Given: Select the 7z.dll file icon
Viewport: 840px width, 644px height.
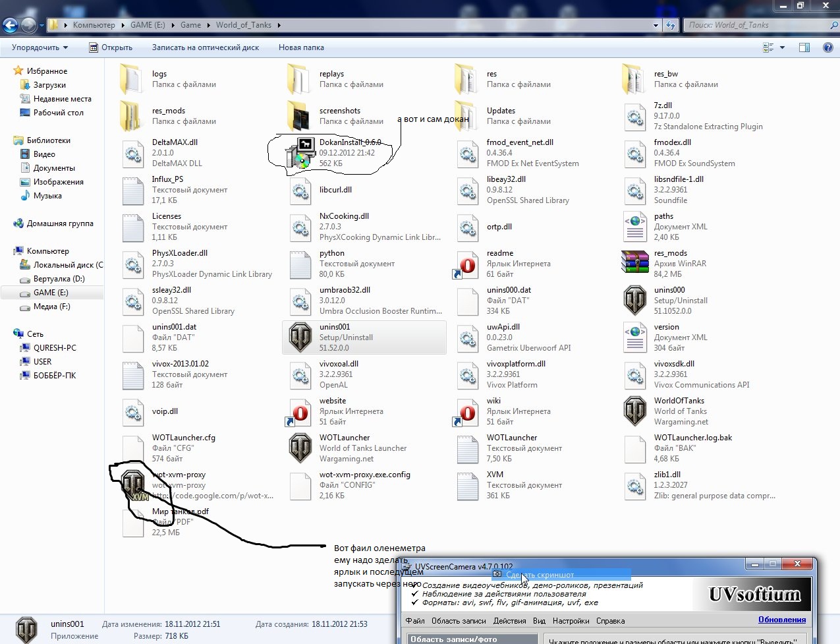Looking at the screenshot, I should (634, 117).
